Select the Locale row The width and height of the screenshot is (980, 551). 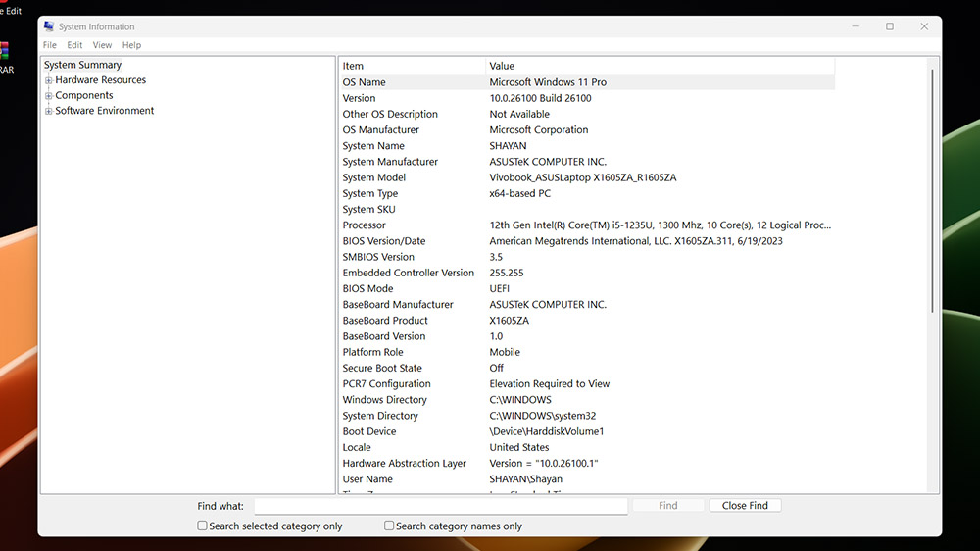(587, 448)
